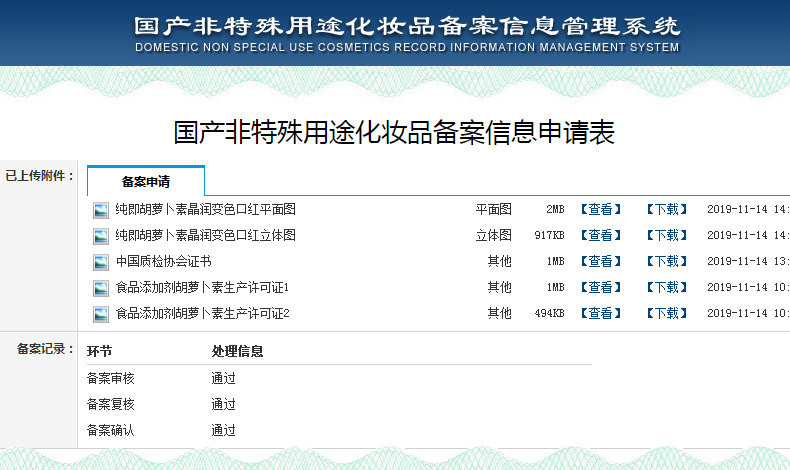Click the 备案复核 record row
Screen dimensions: 790x470
click(x=339, y=405)
